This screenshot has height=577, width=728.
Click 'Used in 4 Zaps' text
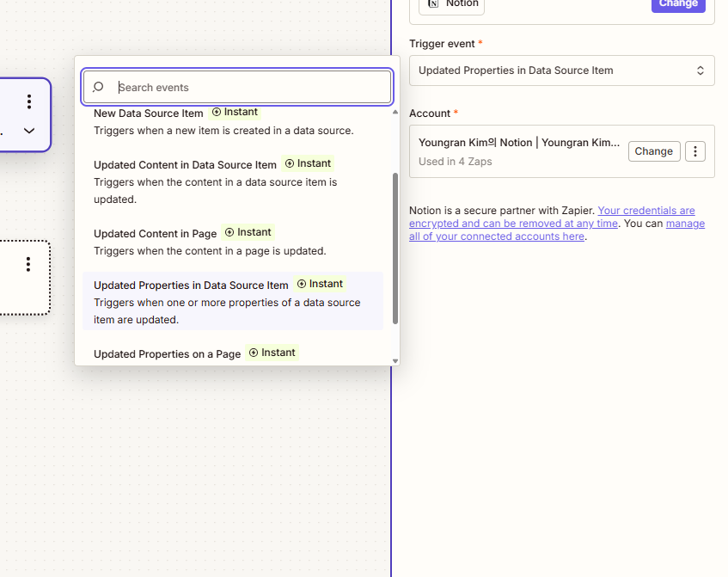456,162
